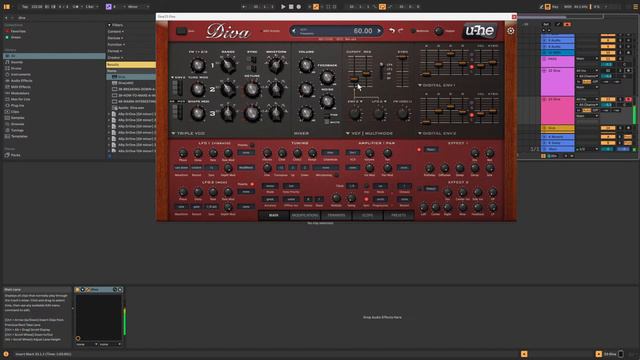
Task: Open Instruments category in browser
Action: (20, 74)
